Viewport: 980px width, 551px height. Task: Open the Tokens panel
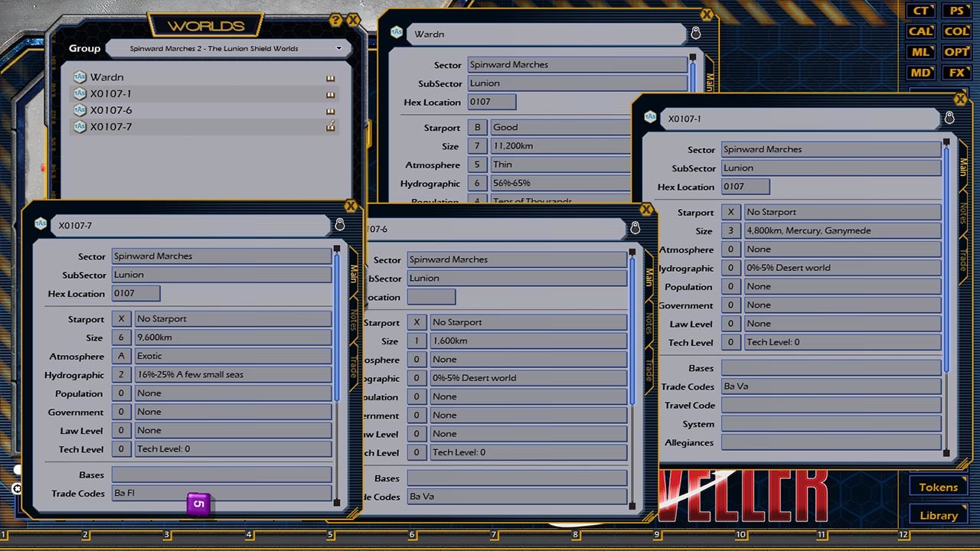click(937, 487)
